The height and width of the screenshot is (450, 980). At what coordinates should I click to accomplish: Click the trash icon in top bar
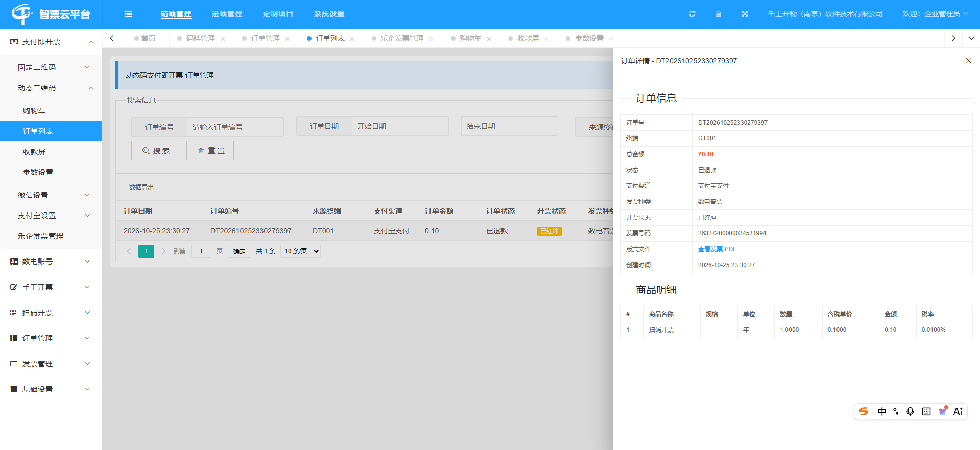click(718, 14)
